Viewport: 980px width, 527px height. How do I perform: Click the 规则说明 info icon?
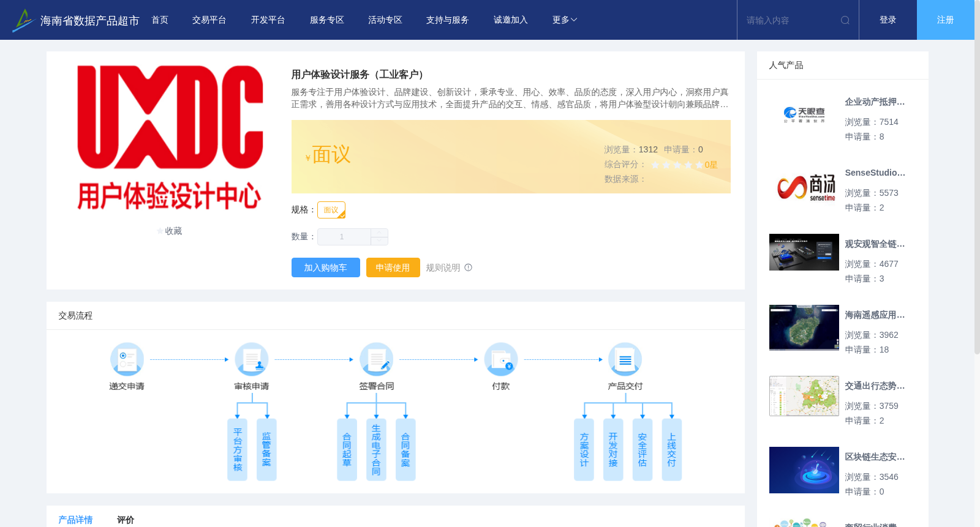(x=469, y=267)
